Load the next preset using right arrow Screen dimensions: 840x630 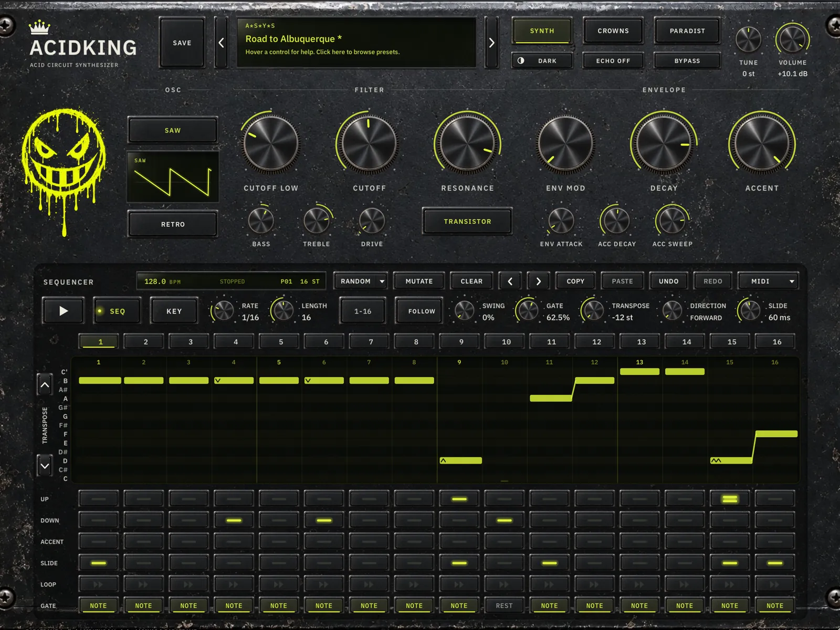[491, 43]
